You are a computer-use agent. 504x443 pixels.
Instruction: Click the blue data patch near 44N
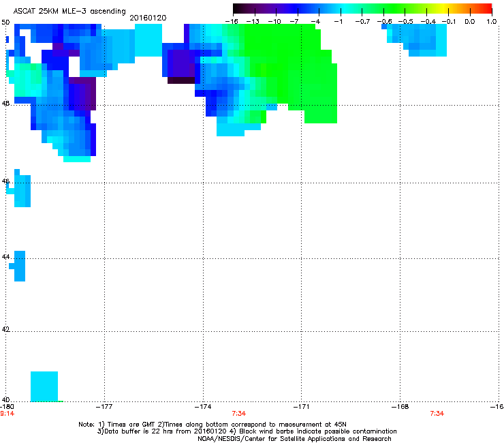[x=18, y=266]
